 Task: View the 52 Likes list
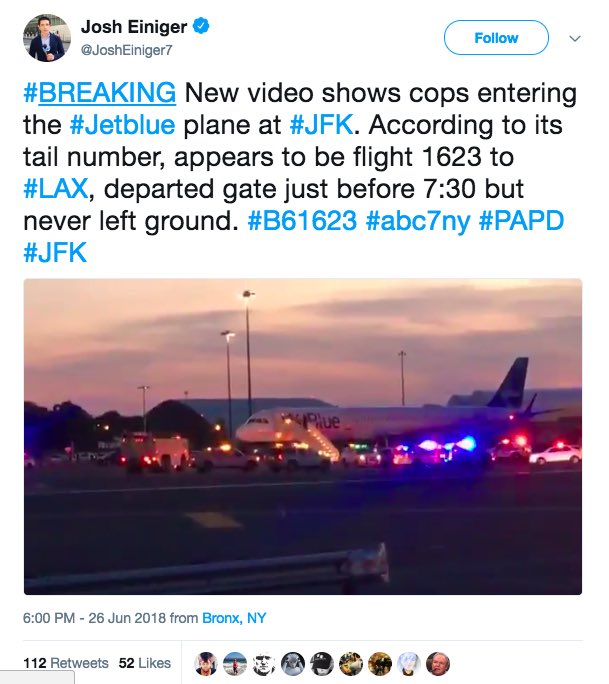pos(144,663)
